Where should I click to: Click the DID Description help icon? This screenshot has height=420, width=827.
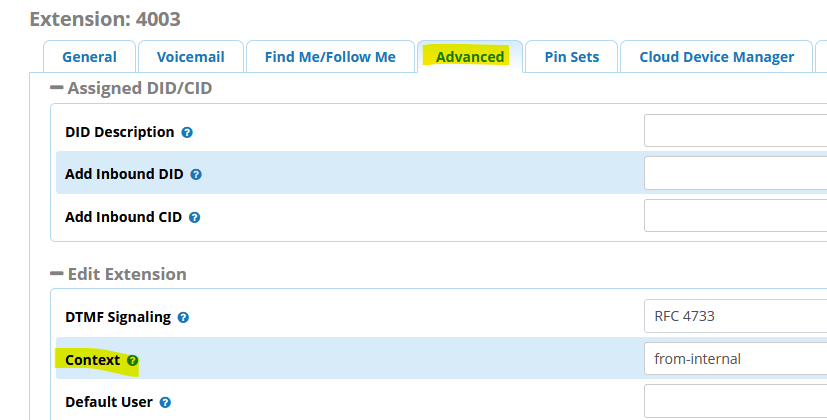click(187, 132)
